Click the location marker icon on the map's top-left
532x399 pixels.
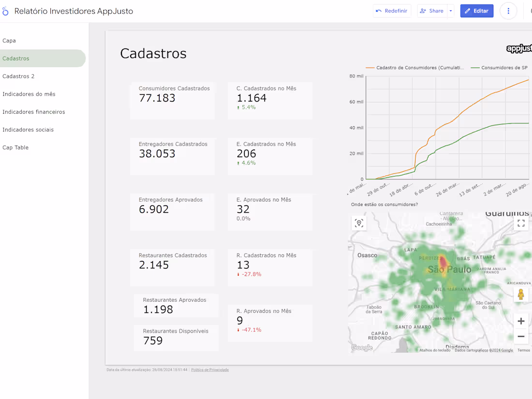tap(359, 223)
